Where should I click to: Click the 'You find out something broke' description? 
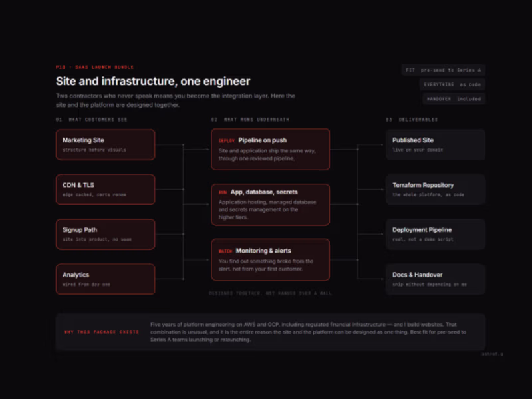pyautogui.click(x=265, y=265)
